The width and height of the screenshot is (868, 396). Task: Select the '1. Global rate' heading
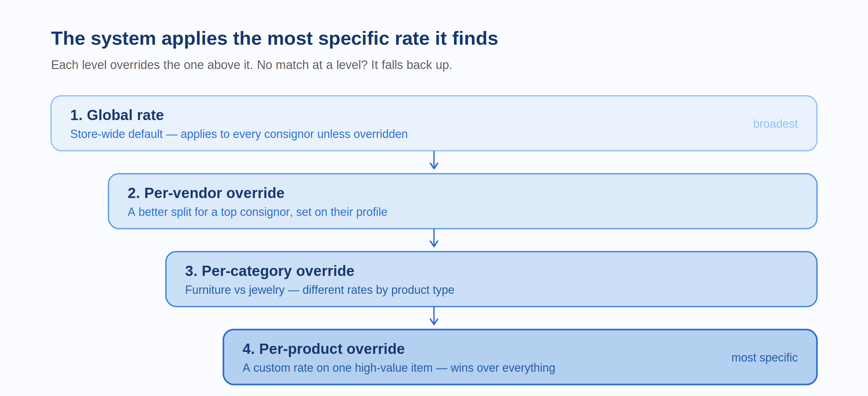(117, 115)
